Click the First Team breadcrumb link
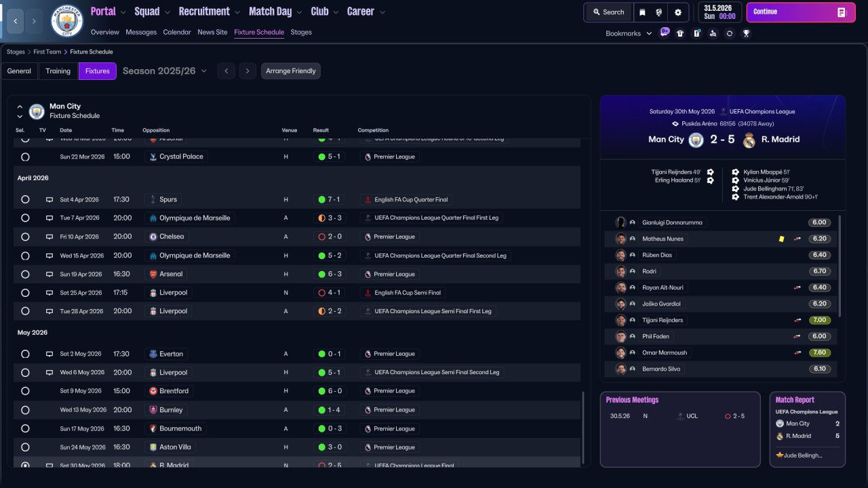The height and width of the screenshot is (488, 868). point(47,52)
